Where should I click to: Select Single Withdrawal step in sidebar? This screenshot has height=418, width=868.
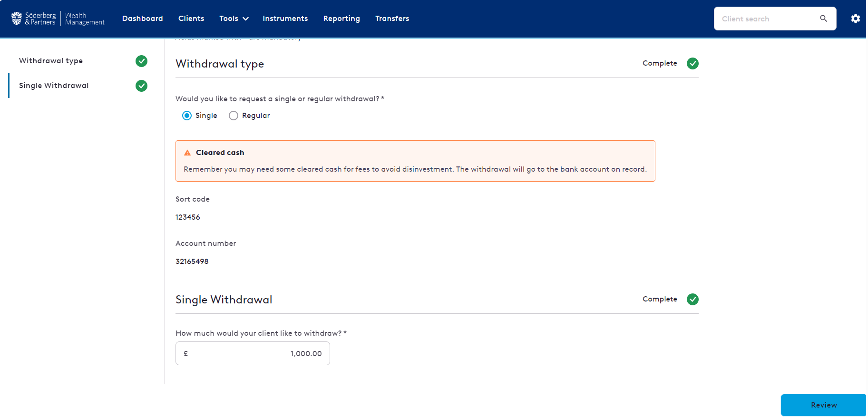pos(54,86)
